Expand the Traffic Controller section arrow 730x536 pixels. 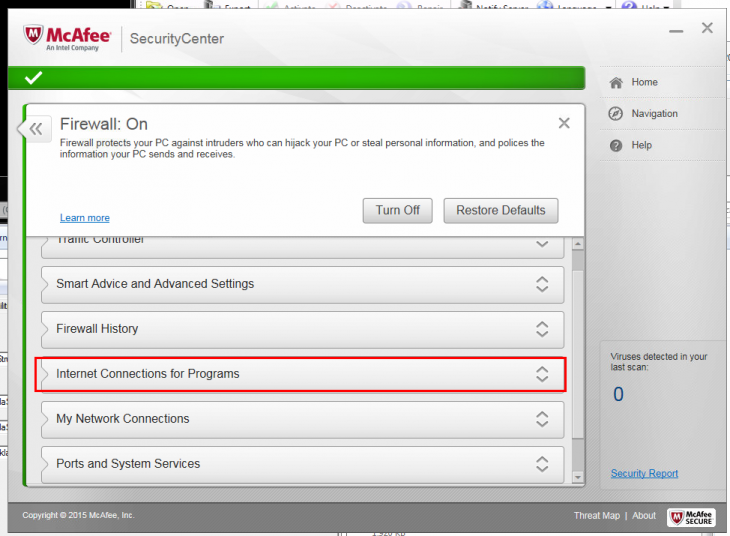click(542, 244)
